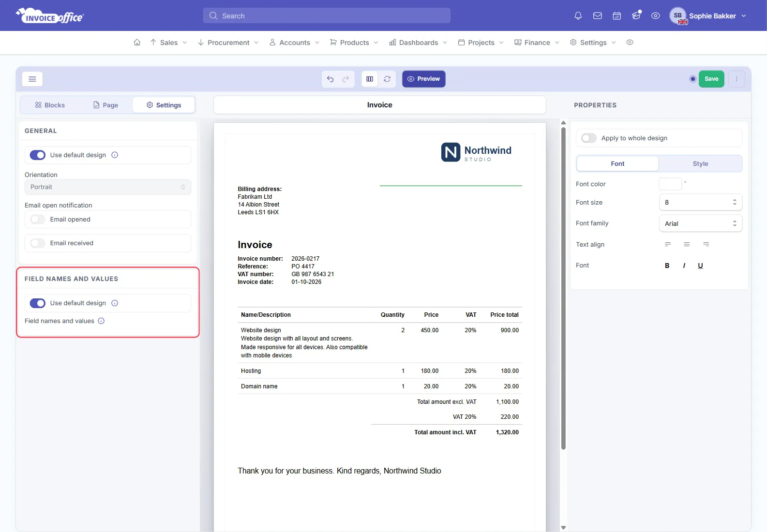The width and height of the screenshot is (767, 532).
Task: Open the Font size selector
Action: coord(701,202)
